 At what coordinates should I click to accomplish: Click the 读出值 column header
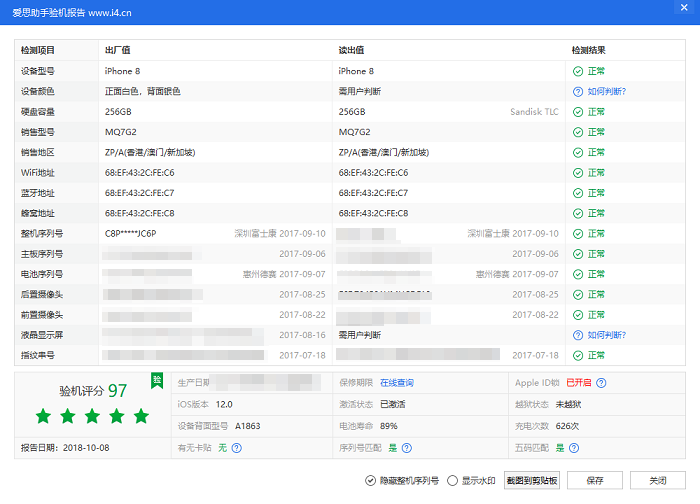(x=351, y=50)
